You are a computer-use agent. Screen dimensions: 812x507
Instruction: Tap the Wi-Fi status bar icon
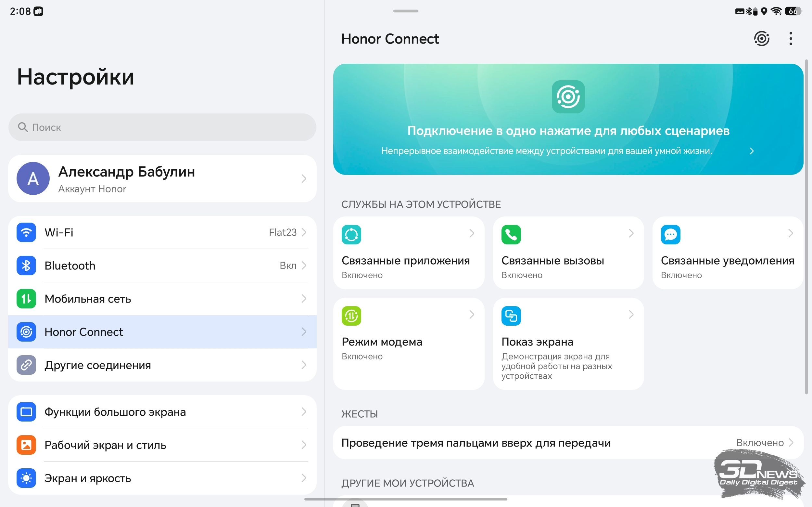click(776, 11)
